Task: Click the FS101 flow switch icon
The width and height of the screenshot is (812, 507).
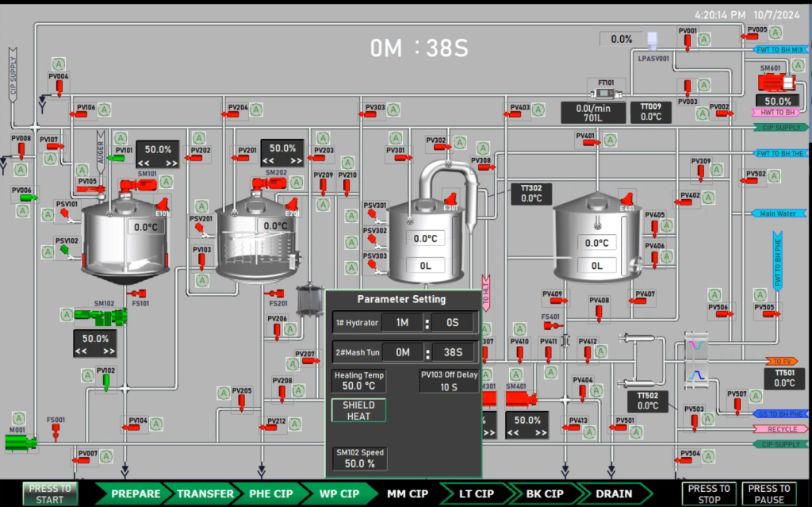Action: [137, 294]
